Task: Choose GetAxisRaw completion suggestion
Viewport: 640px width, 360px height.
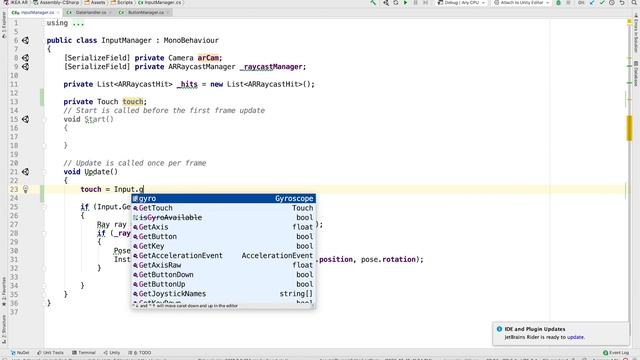Action: click(x=223, y=265)
